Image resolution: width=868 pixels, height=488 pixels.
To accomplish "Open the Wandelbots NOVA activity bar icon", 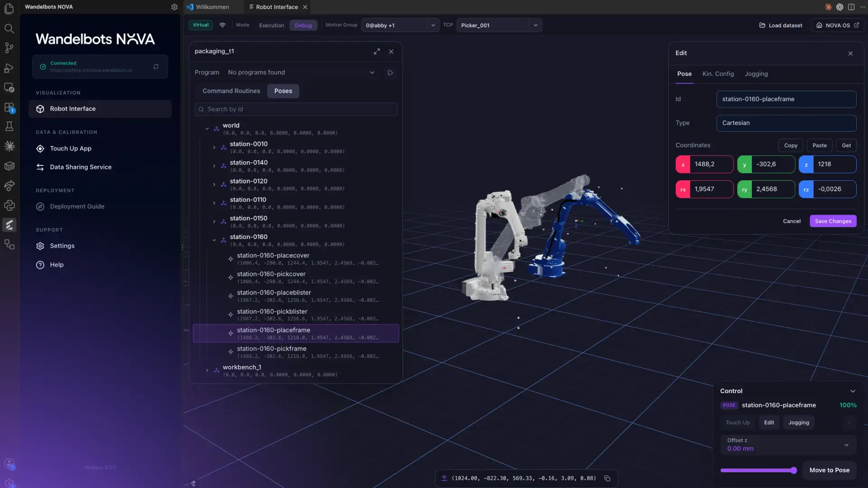I will 9,225.
